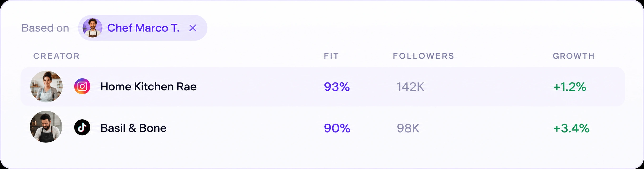
Task: Click the Chef Marco T. name label
Action: tap(143, 28)
